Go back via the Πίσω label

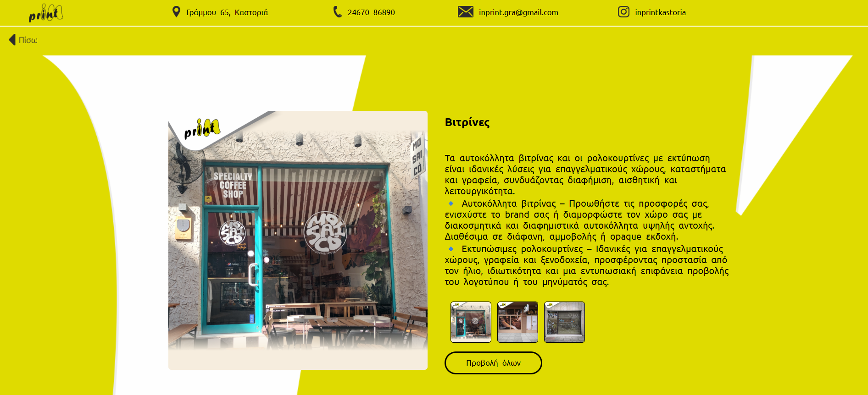click(28, 40)
